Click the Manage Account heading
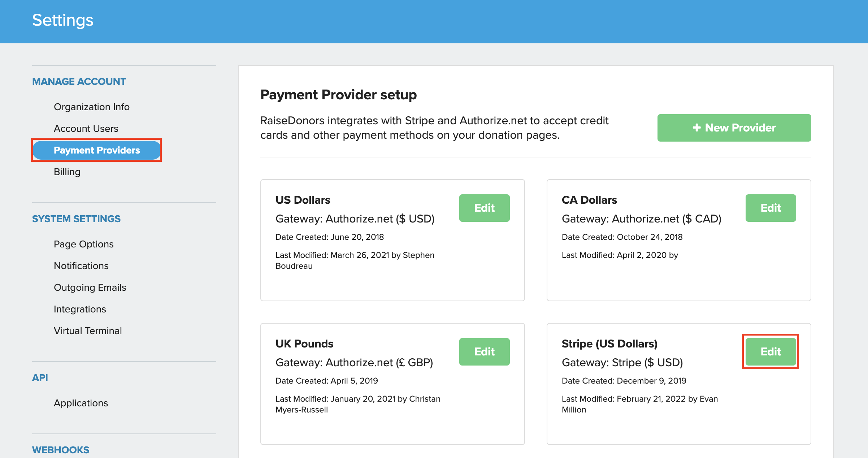The width and height of the screenshot is (868, 458). point(79,82)
